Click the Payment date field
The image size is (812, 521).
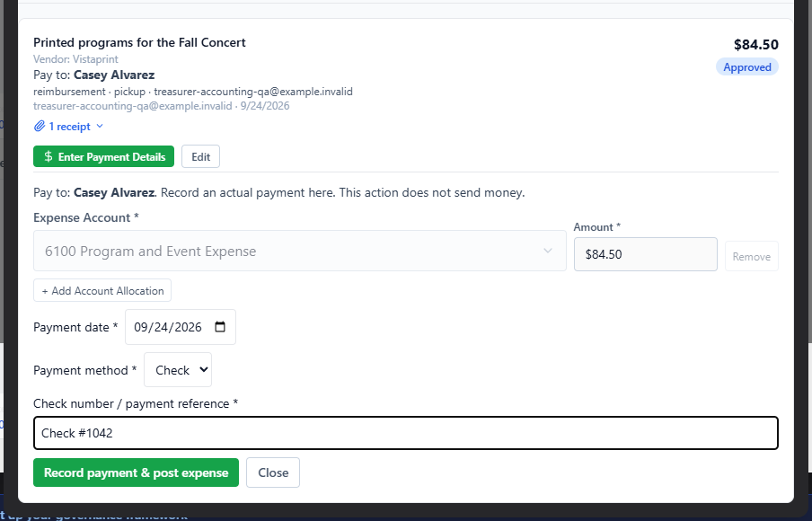coord(181,327)
